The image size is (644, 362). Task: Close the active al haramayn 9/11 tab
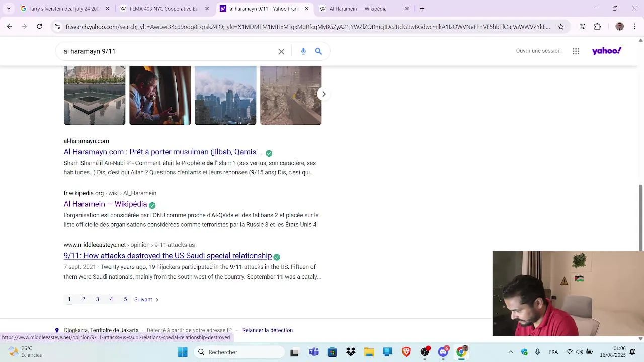307,9
